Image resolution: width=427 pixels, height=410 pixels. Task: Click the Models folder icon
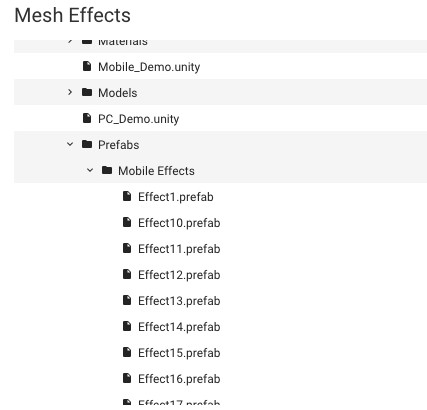(x=87, y=92)
